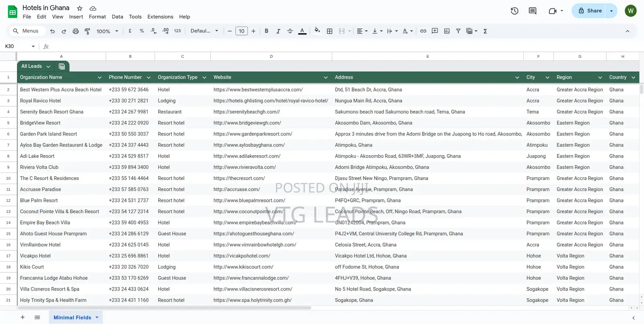This screenshot has height=324, width=644.
Task: Click the W account avatar
Action: pyautogui.click(x=631, y=11)
